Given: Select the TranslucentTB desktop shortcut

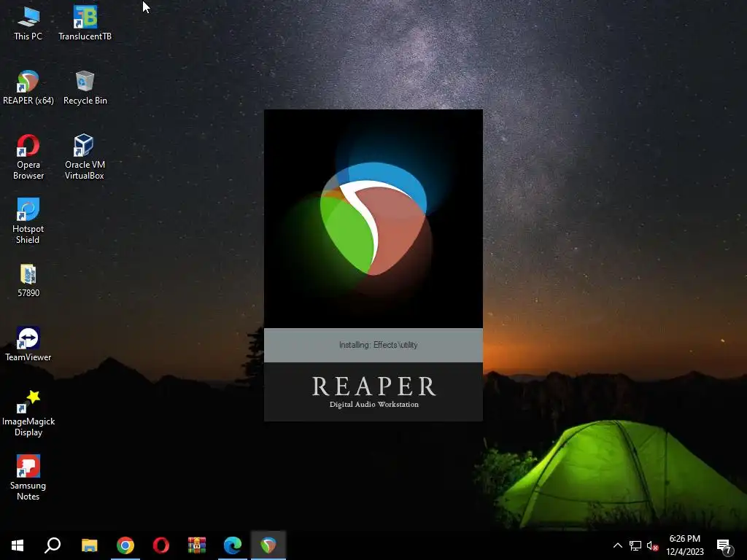Looking at the screenshot, I should [85, 23].
